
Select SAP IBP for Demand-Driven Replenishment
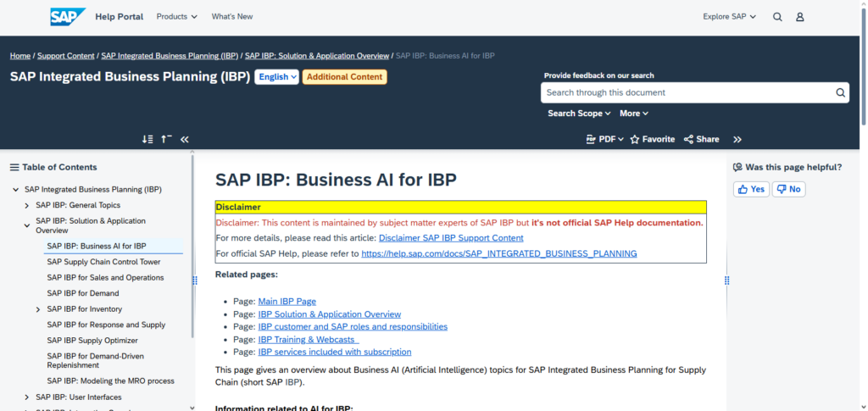pos(95,361)
